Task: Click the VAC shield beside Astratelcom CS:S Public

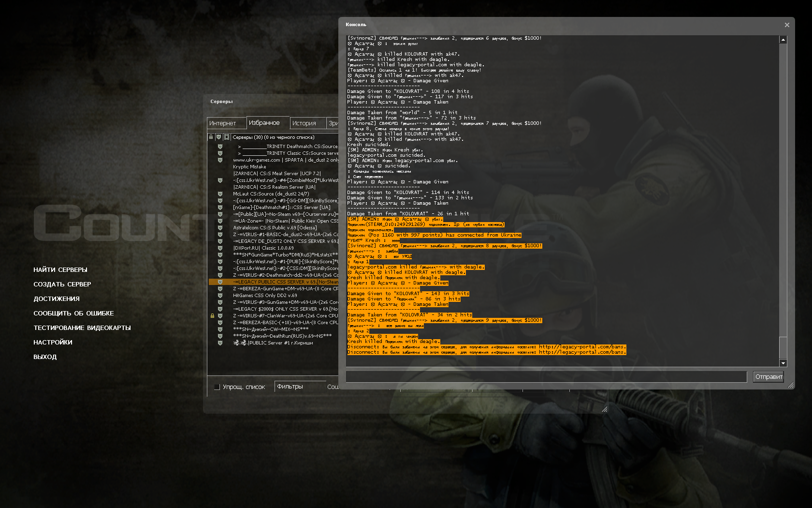Action: (x=220, y=228)
